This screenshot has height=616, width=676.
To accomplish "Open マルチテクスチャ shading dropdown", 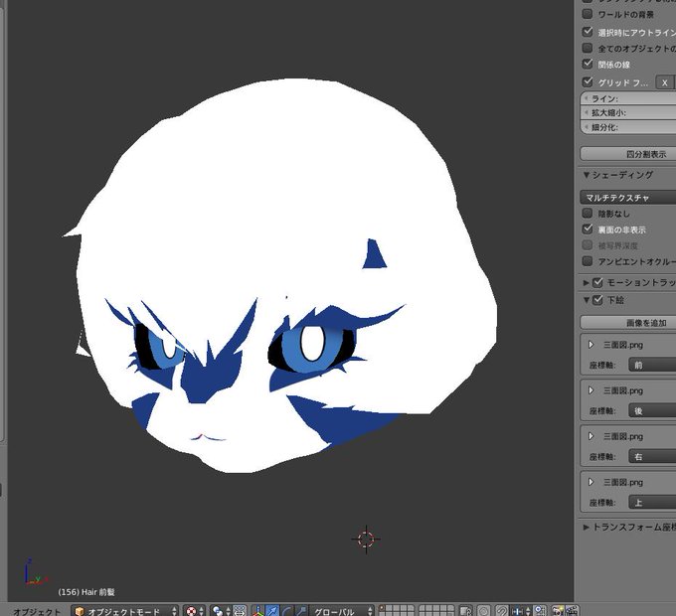I will (x=628, y=198).
